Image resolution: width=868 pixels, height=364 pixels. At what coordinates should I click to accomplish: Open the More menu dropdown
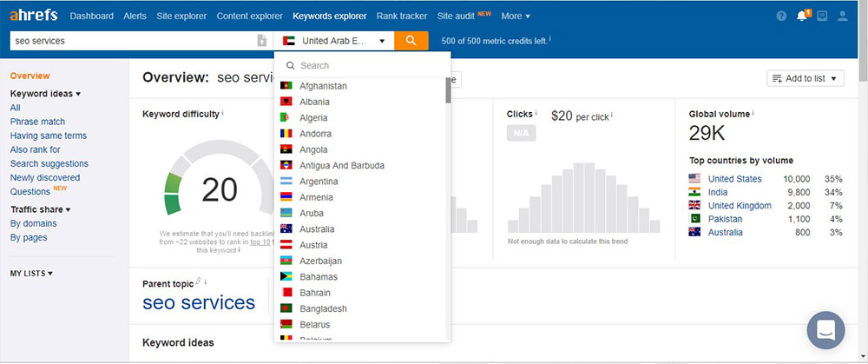click(516, 16)
